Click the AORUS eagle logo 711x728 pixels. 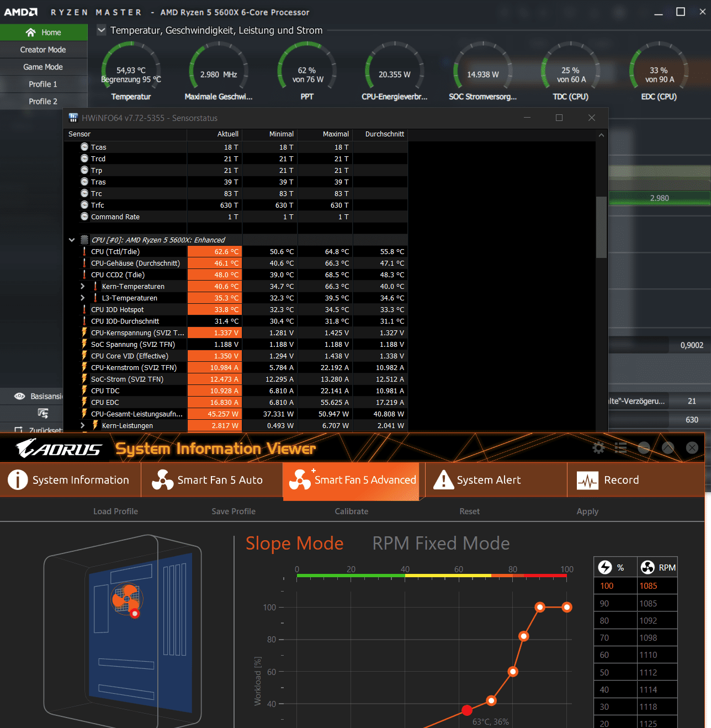pos(59,449)
